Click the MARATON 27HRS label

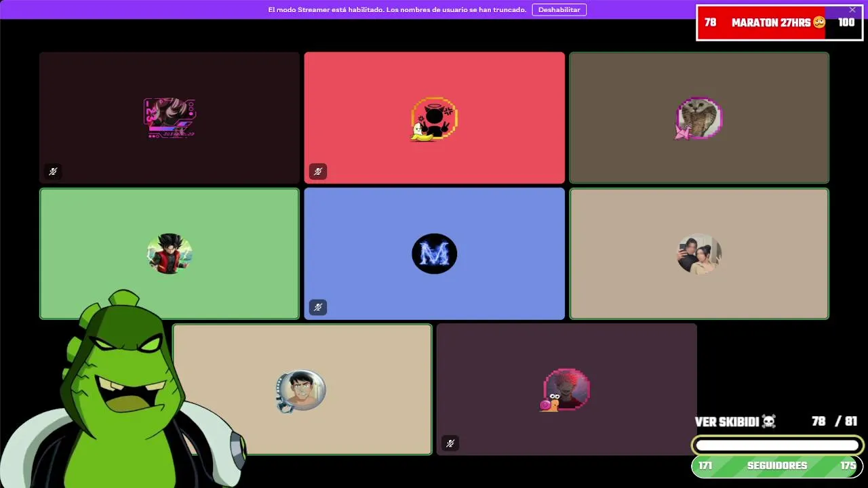pos(771,22)
